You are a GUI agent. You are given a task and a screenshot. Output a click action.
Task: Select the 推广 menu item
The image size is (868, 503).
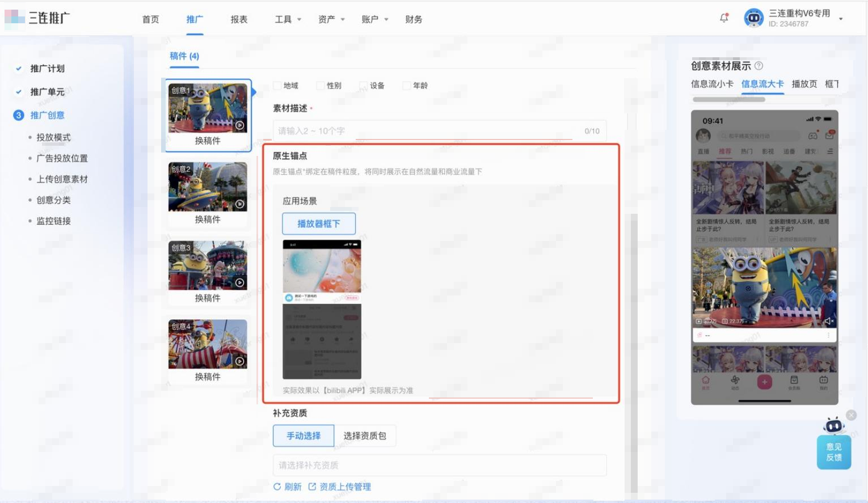[x=195, y=19]
